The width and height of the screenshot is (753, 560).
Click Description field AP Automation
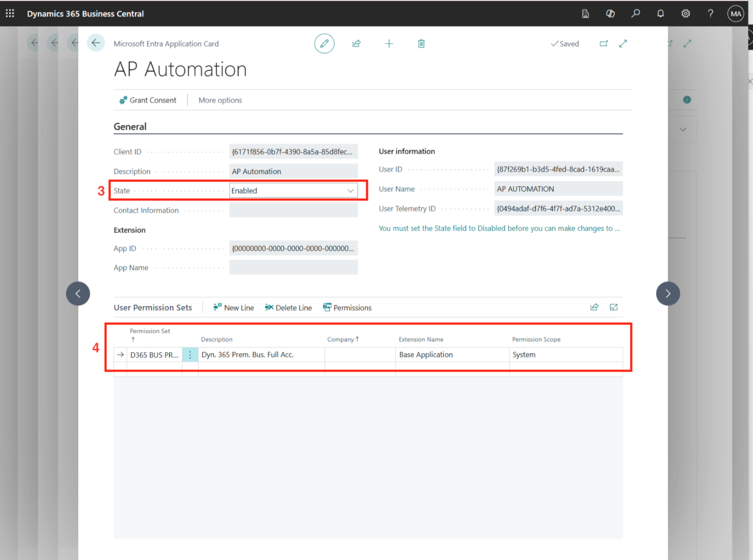293,171
